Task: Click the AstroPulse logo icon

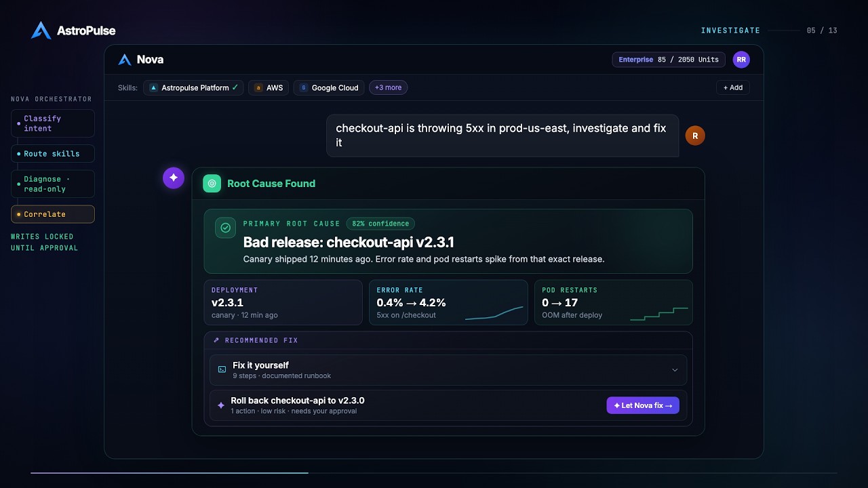Action: pyautogui.click(x=41, y=30)
